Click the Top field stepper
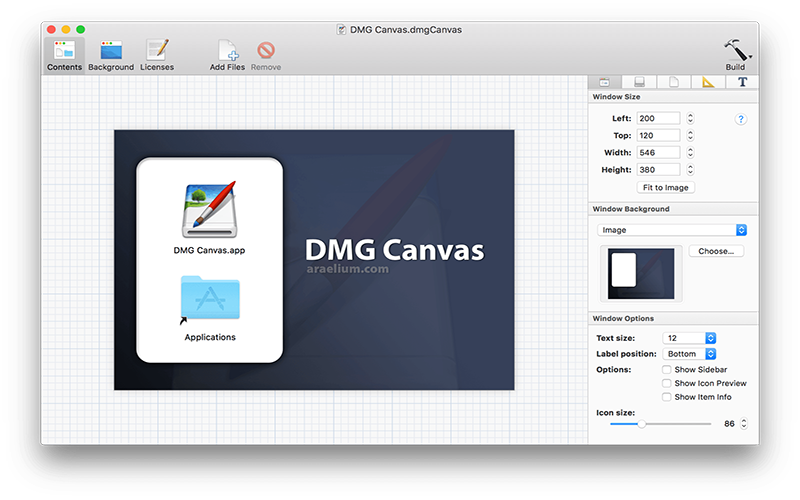The height and width of the screenshot is (500, 800). pyautogui.click(x=690, y=136)
